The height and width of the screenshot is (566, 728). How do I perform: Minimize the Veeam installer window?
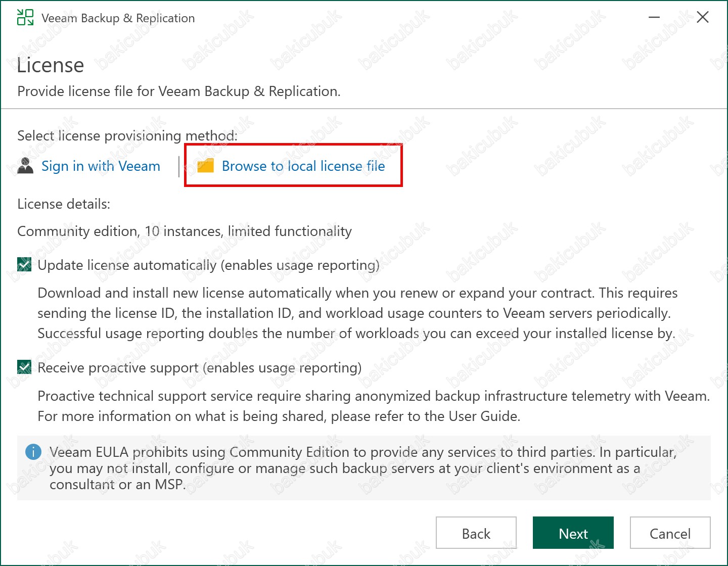[x=654, y=18]
